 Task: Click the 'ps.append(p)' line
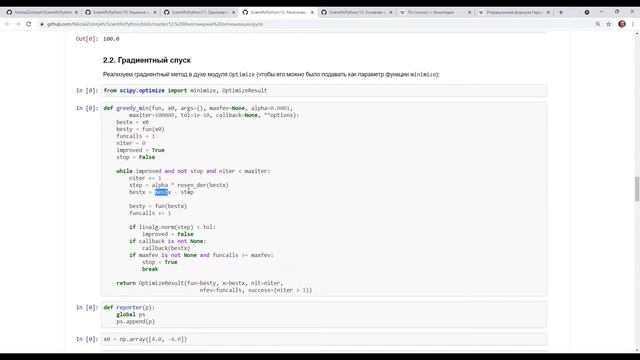click(136, 321)
